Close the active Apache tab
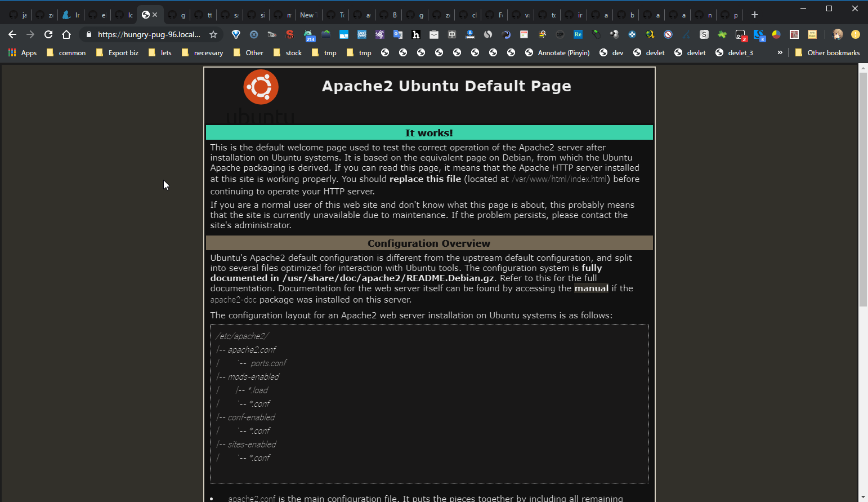The height and width of the screenshot is (502, 868). 155,15
